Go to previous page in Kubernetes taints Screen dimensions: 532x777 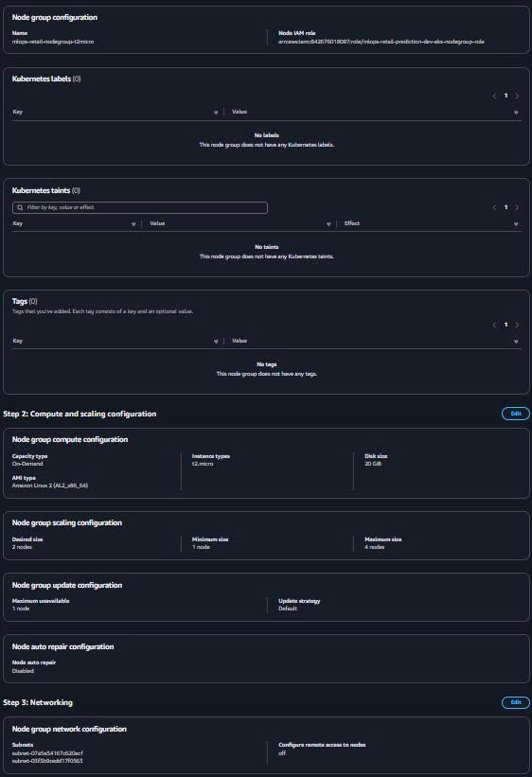tap(494, 207)
